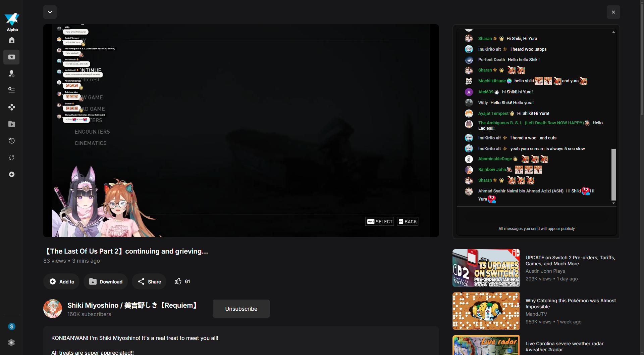Open the playlists icon in the sidebar
Image resolution: width=644 pixels, height=355 pixels.
[x=11, y=90]
